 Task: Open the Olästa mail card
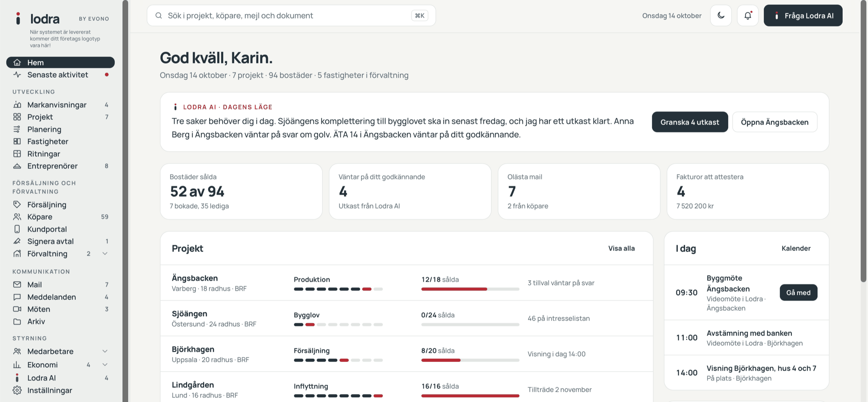[579, 191]
